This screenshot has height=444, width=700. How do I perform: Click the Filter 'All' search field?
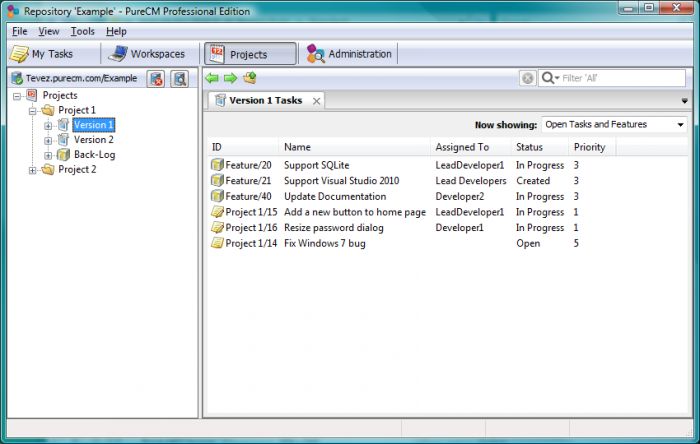point(612,78)
